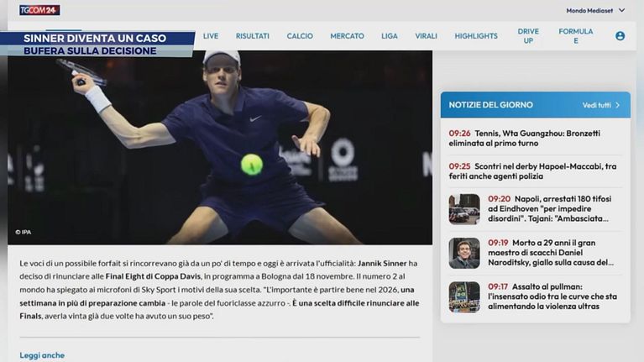This screenshot has height=362, width=644.
Task: Click the Mondo Mediaset chevron arrow
Action: (x=622, y=10)
